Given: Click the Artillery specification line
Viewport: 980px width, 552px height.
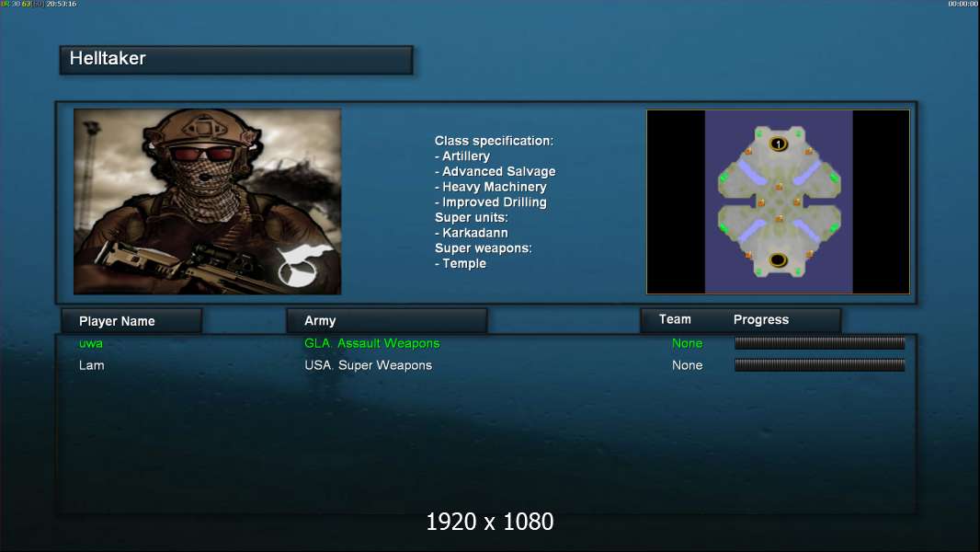Looking at the screenshot, I should [462, 155].
